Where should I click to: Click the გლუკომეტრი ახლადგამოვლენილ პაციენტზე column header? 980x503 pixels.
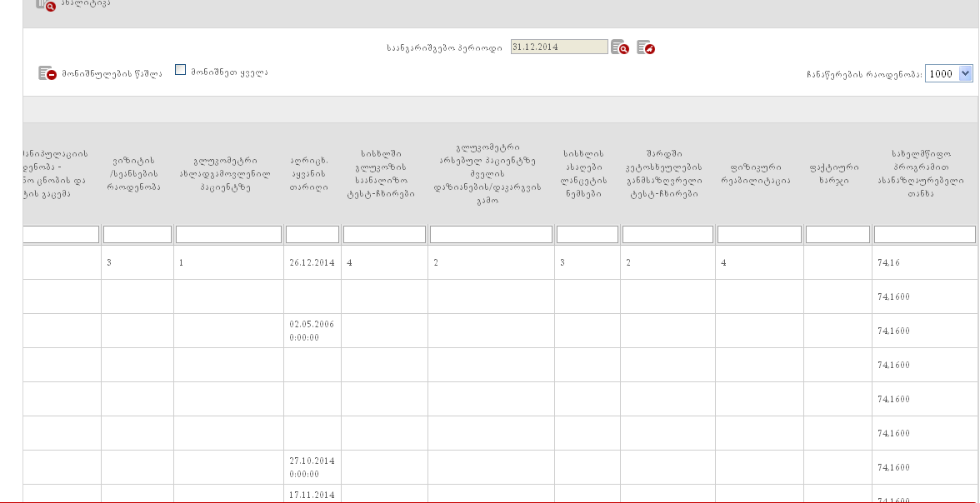click(228, 173)
